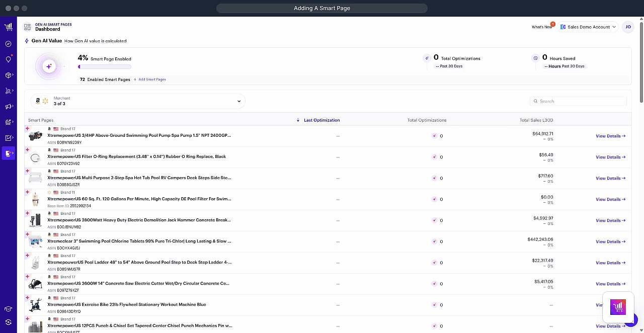Click the Adding A Smart Page window title

point(322,8)
